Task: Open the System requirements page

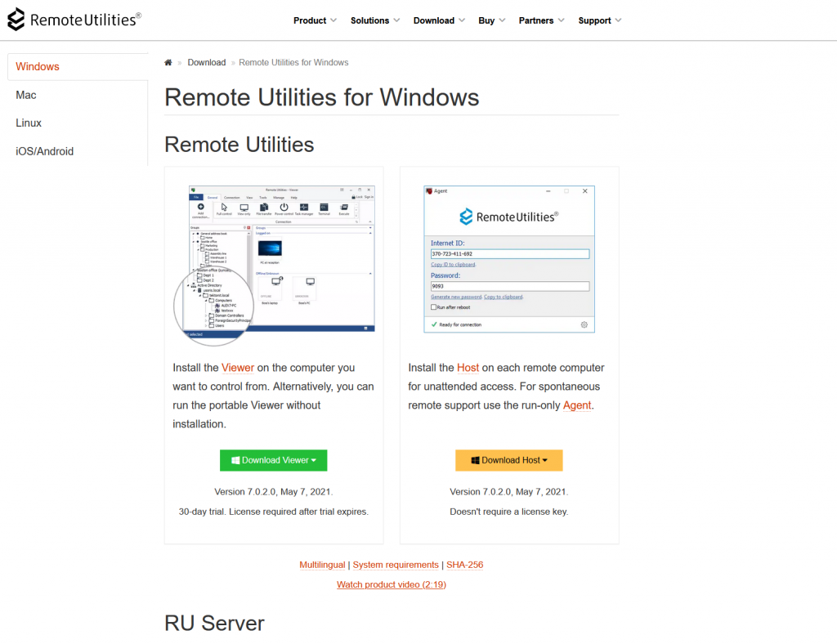Action: click(396, 565)
